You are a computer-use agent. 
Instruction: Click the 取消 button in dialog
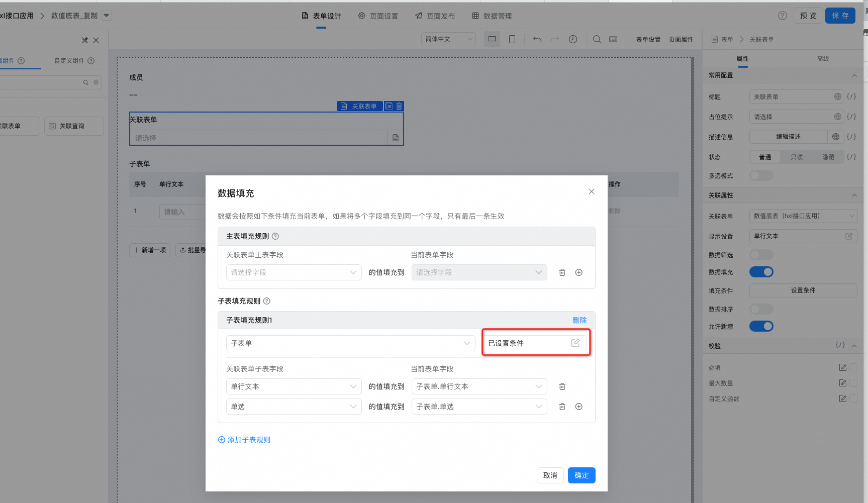point(550,475)
